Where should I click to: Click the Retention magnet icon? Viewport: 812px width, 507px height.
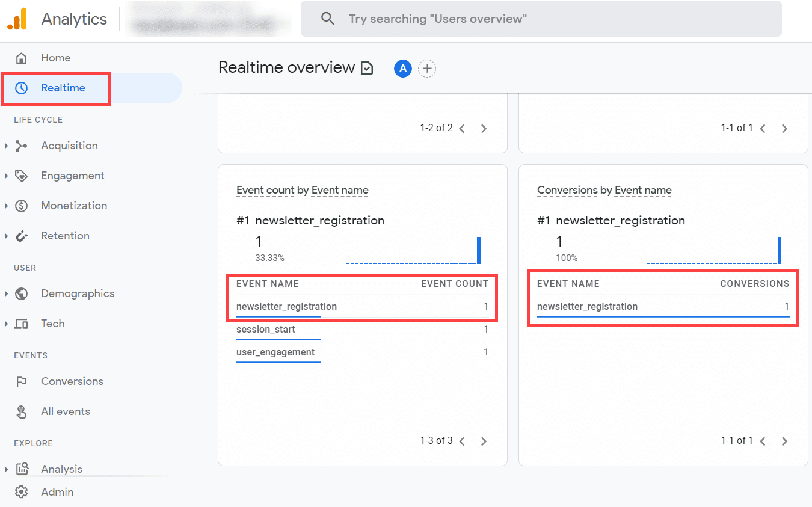(21, 236)
